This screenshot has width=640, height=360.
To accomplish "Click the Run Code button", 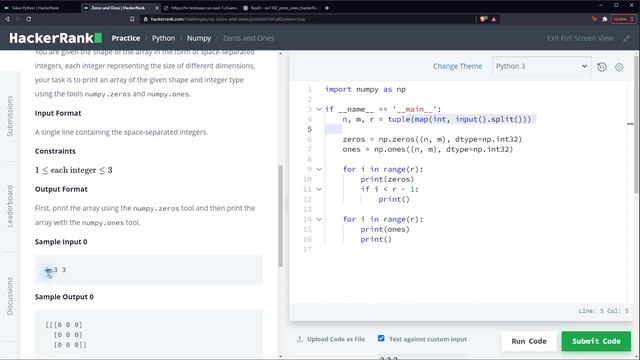I will (529, 341).
